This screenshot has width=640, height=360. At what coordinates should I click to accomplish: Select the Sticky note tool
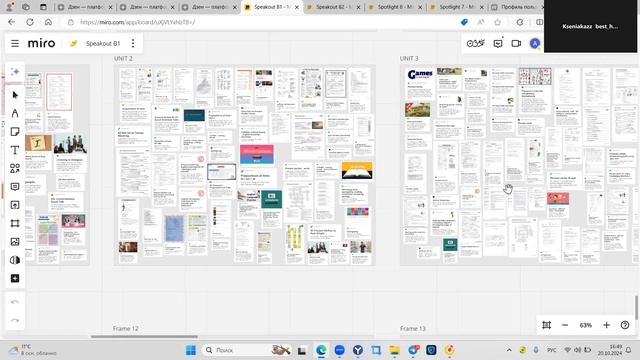[x=15, y=132]
